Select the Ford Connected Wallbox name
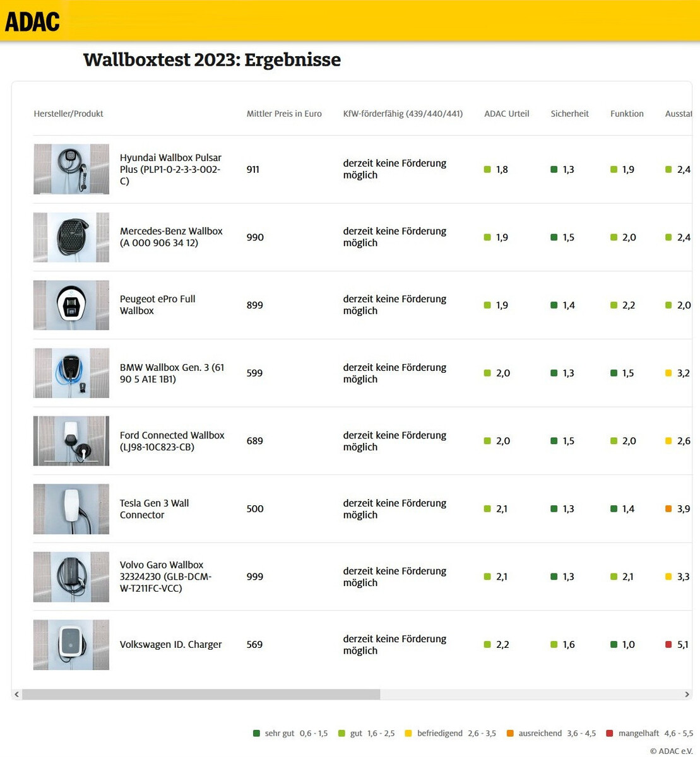Image resolution: width=700 pixels, height=757 pixels. 172,441
